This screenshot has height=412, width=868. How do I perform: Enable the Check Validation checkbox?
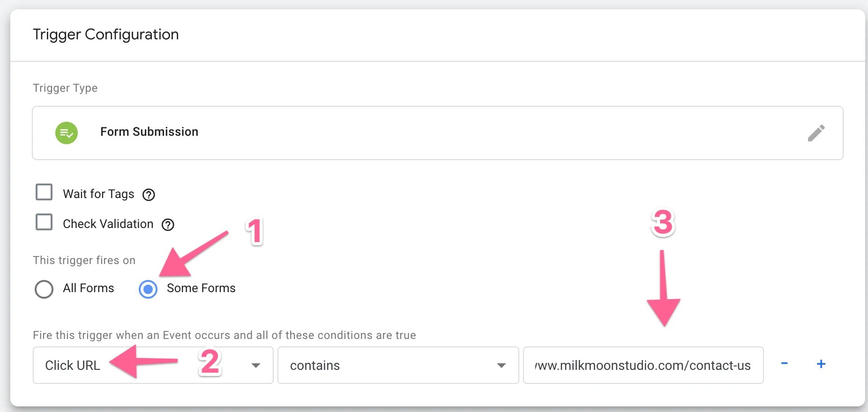point(44,222)
